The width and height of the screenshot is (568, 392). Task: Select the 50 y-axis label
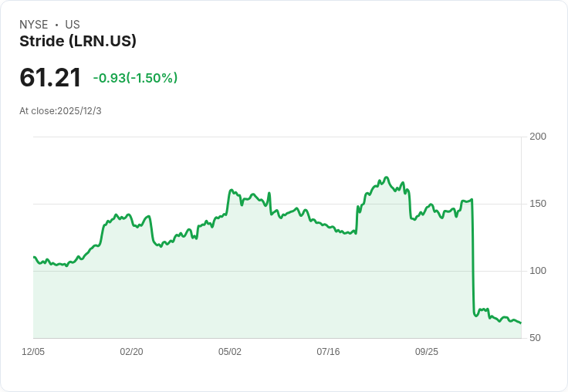(x=534, y=338)
